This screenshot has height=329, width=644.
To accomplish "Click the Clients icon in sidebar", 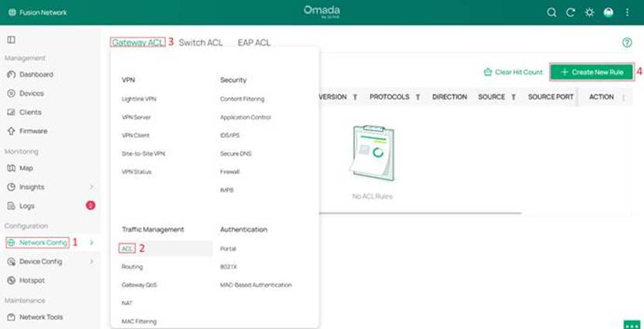I will [12, 113].
